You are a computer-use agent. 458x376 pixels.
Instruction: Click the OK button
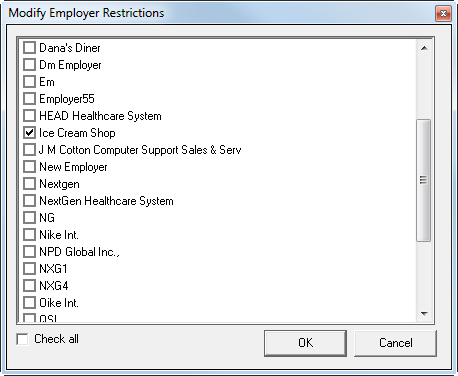305,343
